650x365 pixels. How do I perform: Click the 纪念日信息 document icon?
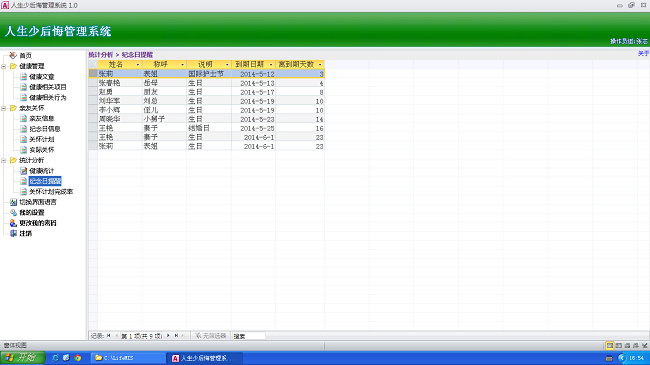point(24,129)
